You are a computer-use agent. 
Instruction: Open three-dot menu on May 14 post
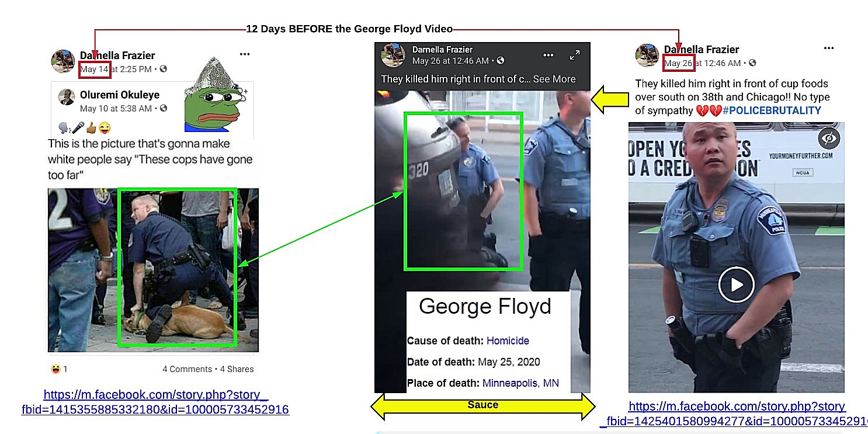[245, 54]
